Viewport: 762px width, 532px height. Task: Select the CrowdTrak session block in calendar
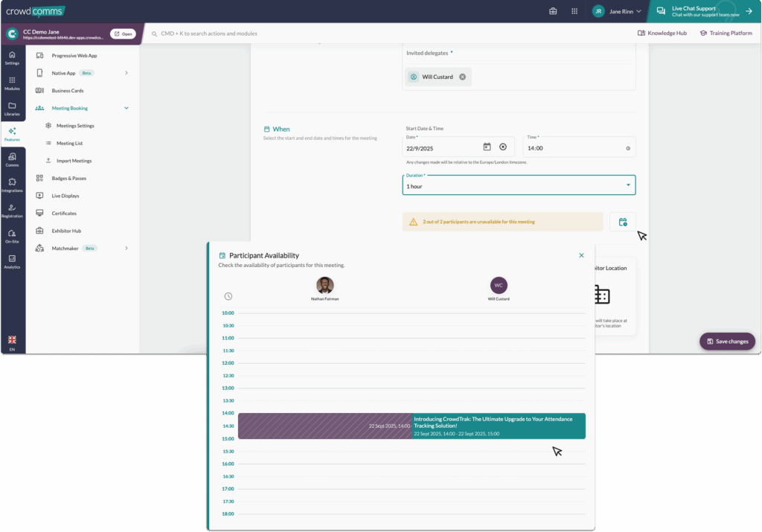pyautogui.click(x=498, y=426)
